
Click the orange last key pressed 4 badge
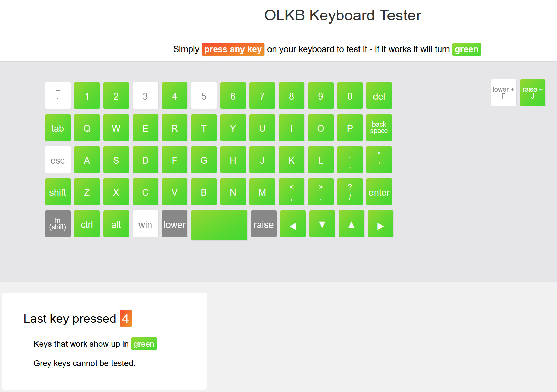(126, 318)
